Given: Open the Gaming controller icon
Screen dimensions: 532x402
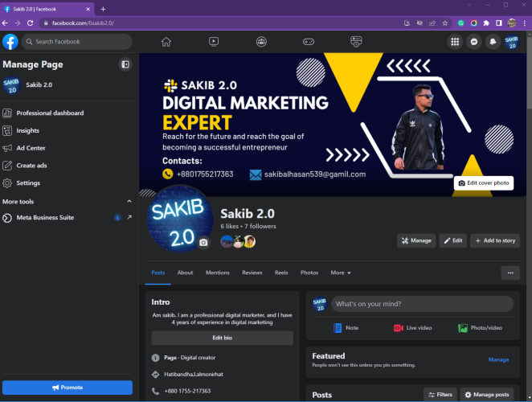Looking at the screenshot, I should click(309, 42).
